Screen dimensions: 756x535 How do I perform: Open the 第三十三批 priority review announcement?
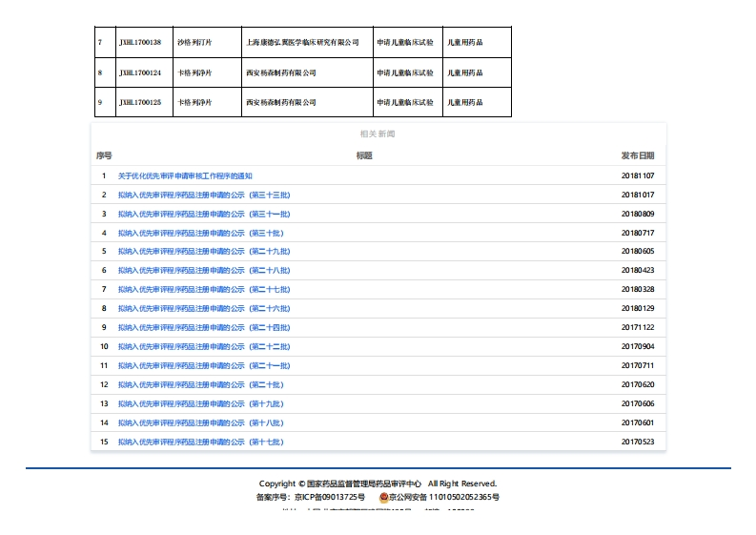click(203, 195)
